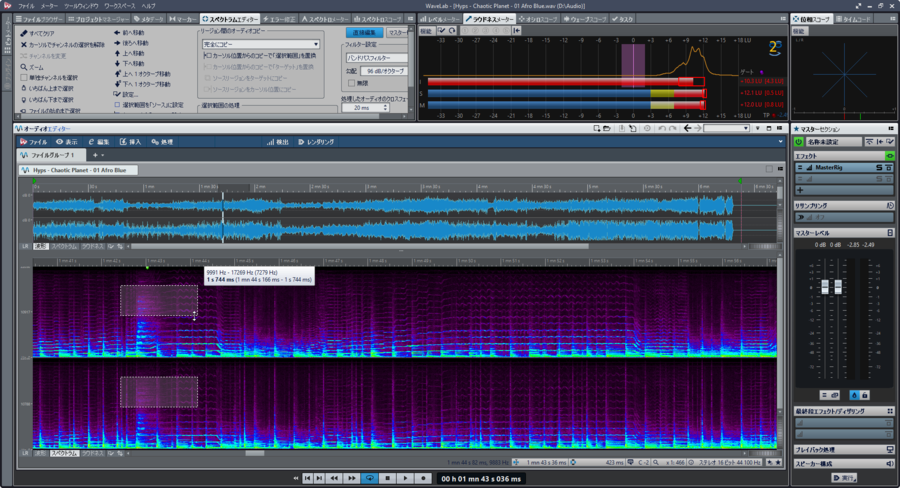Viewport: 900px width, 488px height.
Task: Click time display 00 h 01 mn 43 s 036 ms
Action: coord(481,479)
